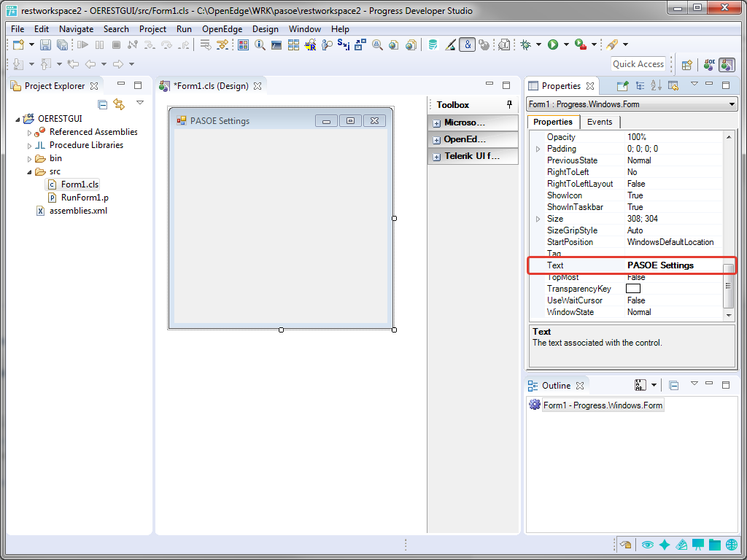Screen dimensions: 747x560
Task: Click the New wizard toolbar icon
Action: pyautogui.click(x=18, y=44)
